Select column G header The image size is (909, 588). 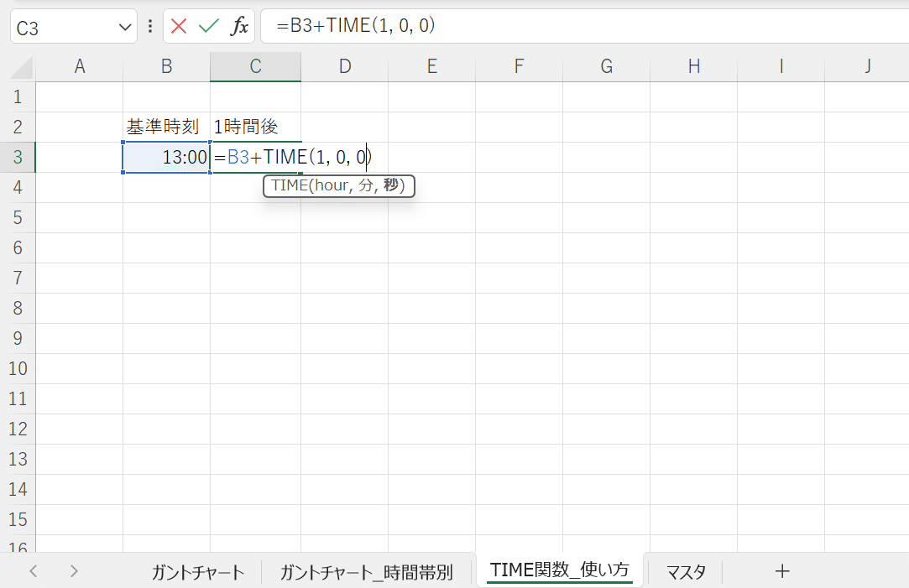click(606, 66)
